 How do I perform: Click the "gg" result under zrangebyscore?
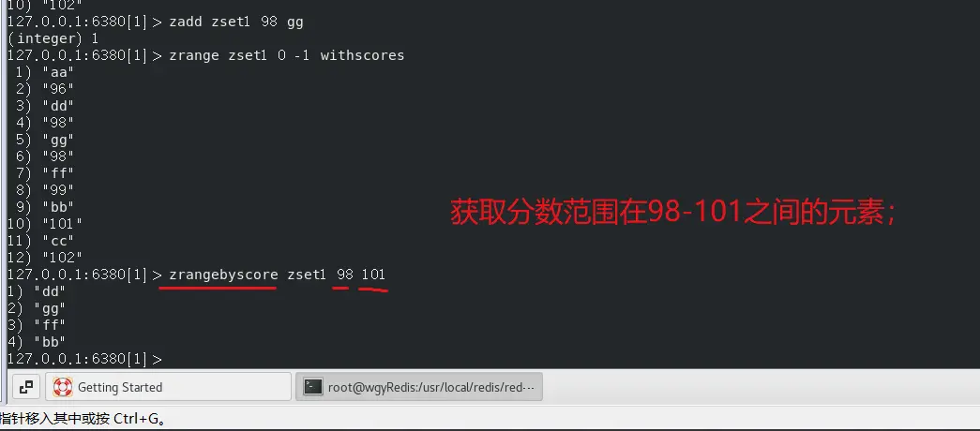(x=50, y=308)
